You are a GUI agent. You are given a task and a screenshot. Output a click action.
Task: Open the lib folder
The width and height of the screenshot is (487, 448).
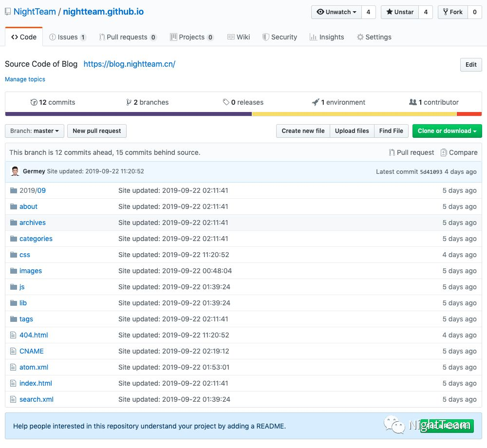tap(23, 303)
